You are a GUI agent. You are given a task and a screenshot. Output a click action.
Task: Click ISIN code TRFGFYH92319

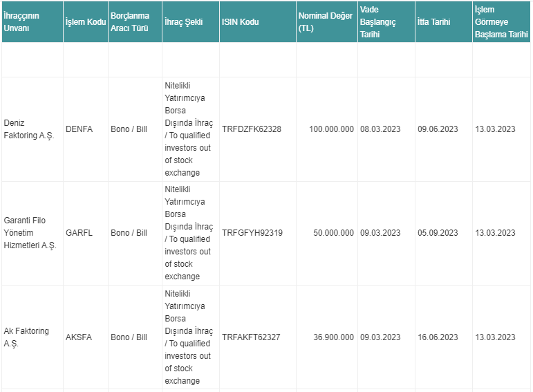(x=252, y=233)
